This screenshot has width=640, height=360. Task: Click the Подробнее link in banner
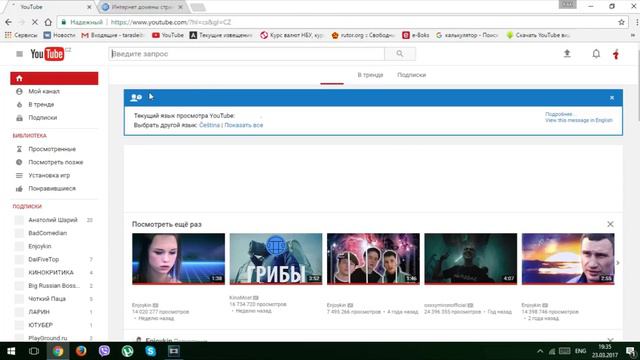tap(559, 114)
